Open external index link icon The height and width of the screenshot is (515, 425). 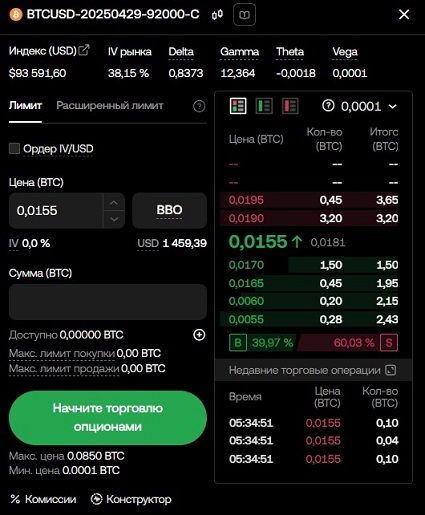pos(84,50)
